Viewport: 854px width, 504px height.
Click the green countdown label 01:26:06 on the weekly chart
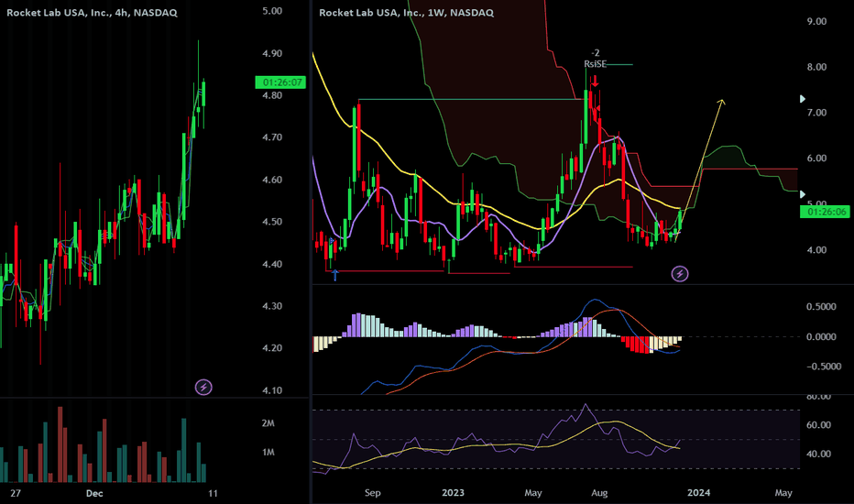825,212
